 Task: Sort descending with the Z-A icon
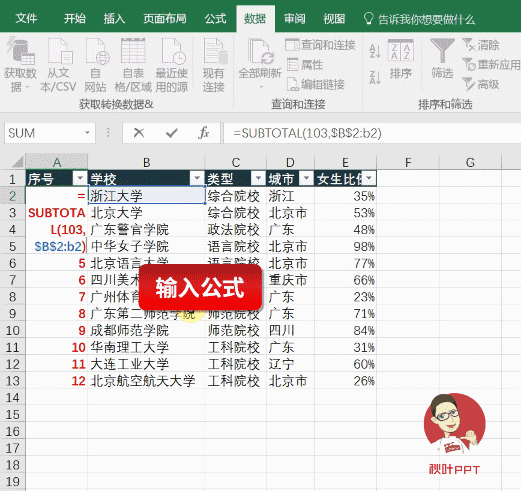[x=375, y=77]
